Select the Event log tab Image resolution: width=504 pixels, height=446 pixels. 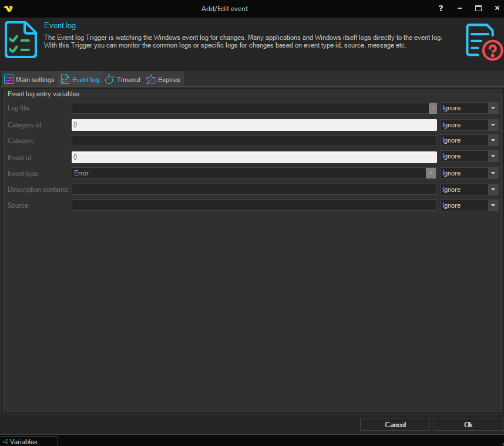click(x=80, y=80)
